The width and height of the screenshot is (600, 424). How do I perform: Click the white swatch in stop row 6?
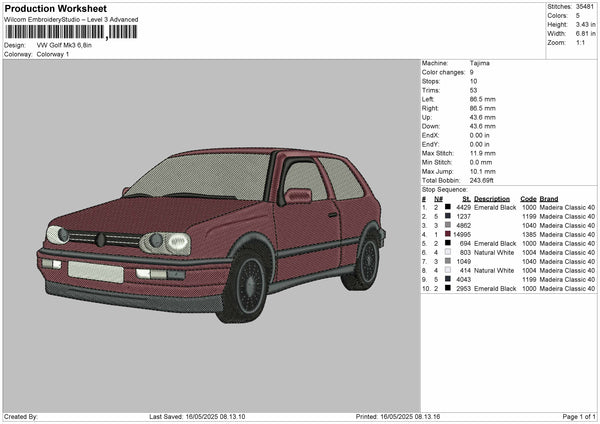pos(448,252)
